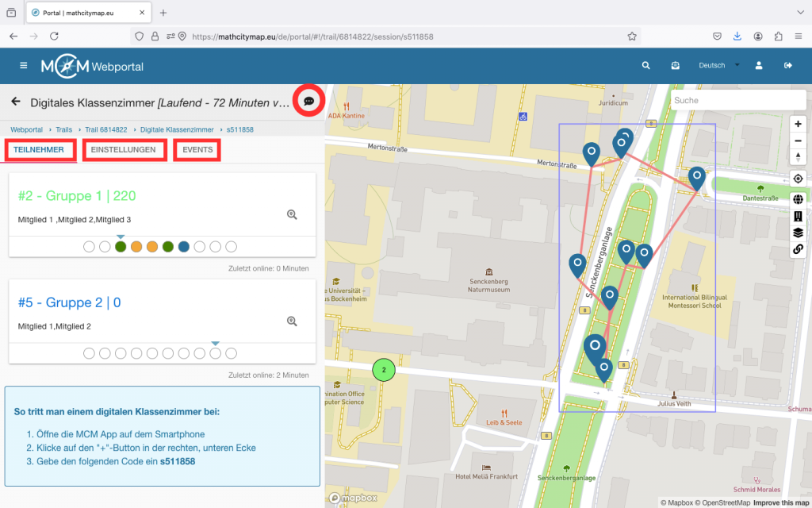The width and height of the screenshot is (812, 508).
Task: Switch to the Einstellungen tab
Action: (123, 149)
